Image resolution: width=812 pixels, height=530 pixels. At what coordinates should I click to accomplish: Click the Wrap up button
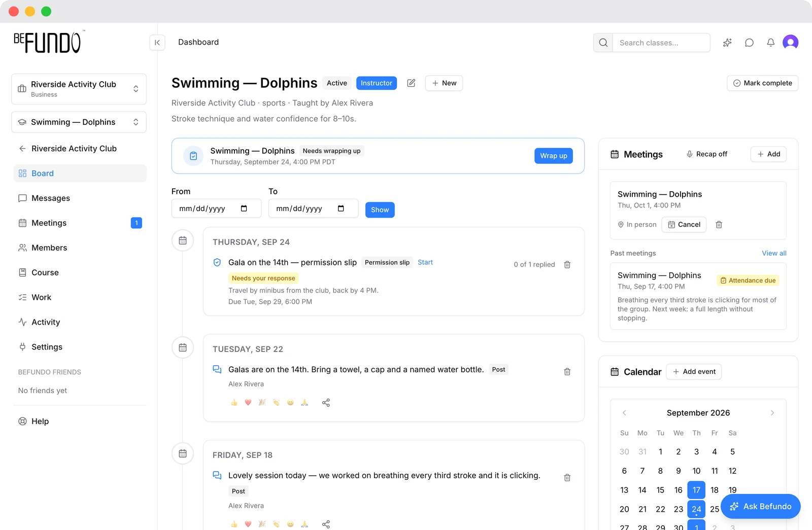click(x=553, y=156)
